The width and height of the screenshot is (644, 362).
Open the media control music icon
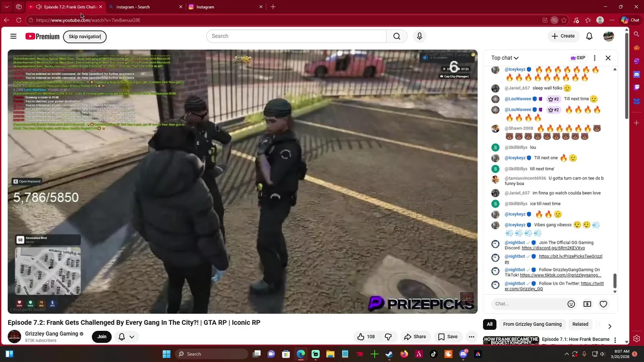[576, 20]
